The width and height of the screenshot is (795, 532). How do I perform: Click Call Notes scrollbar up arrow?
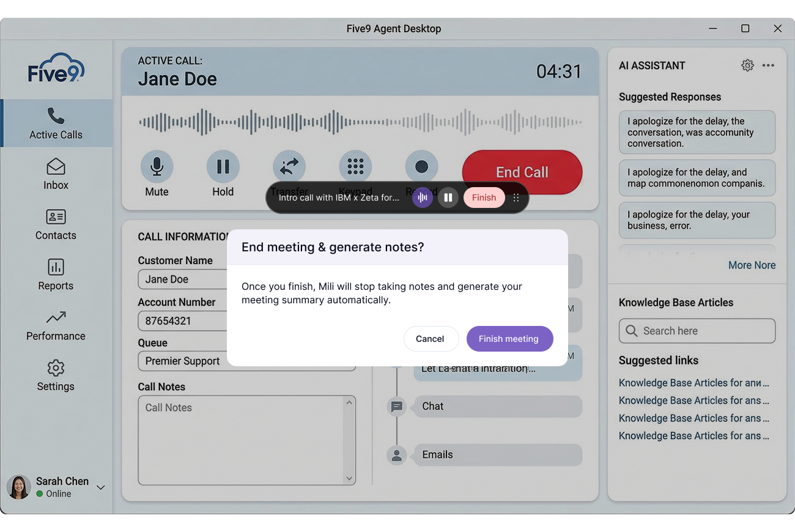pyautogui.click(x=350, y=402)
